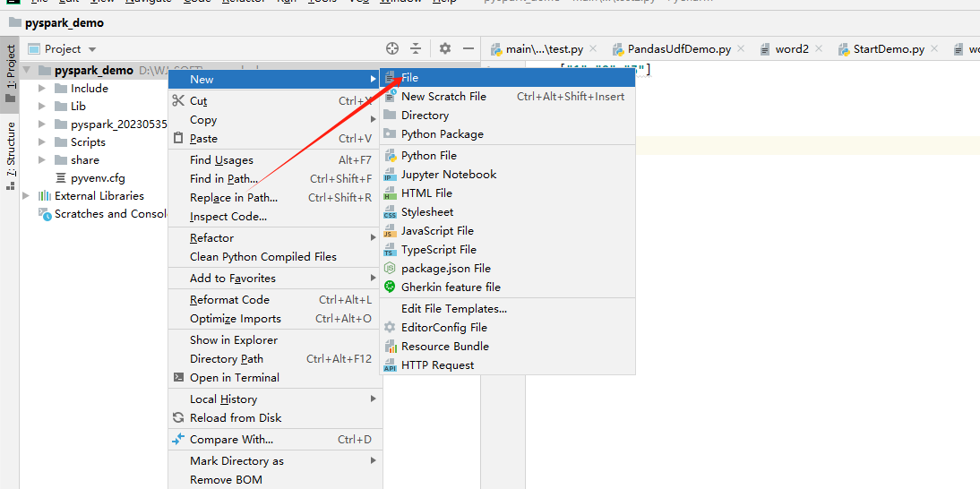Open Refactor submenu in context menu

[211, 238]
